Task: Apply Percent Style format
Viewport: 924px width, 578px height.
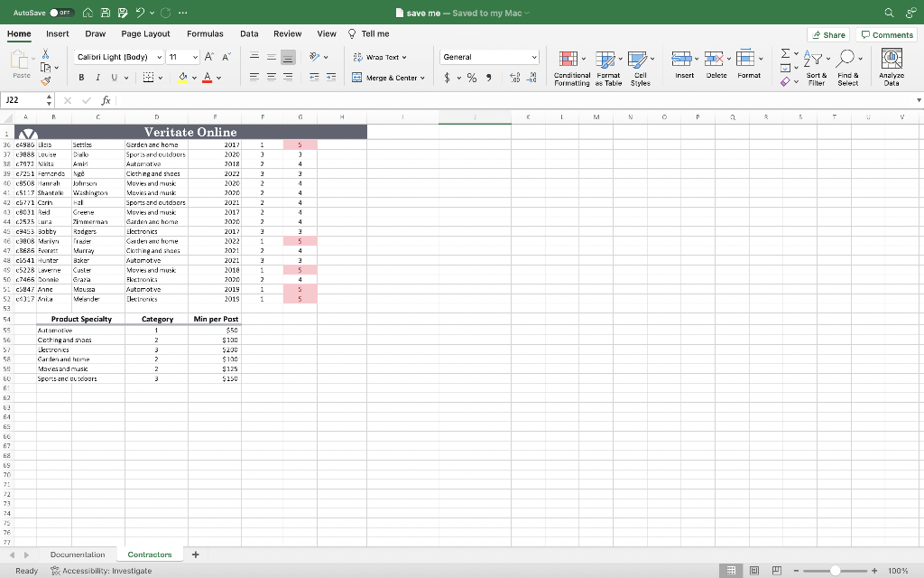Action: click(x=472, y=78)
